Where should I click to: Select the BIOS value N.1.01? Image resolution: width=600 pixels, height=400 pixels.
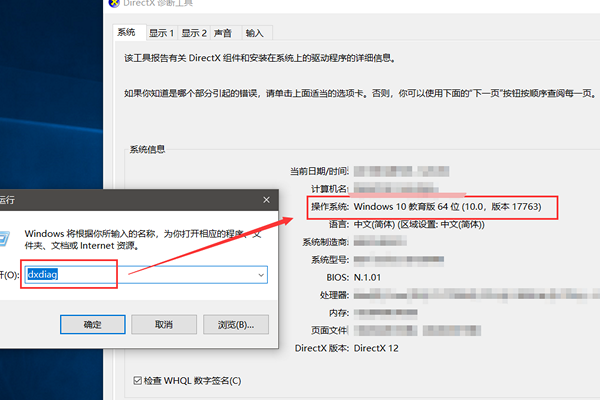click(367, 277)
